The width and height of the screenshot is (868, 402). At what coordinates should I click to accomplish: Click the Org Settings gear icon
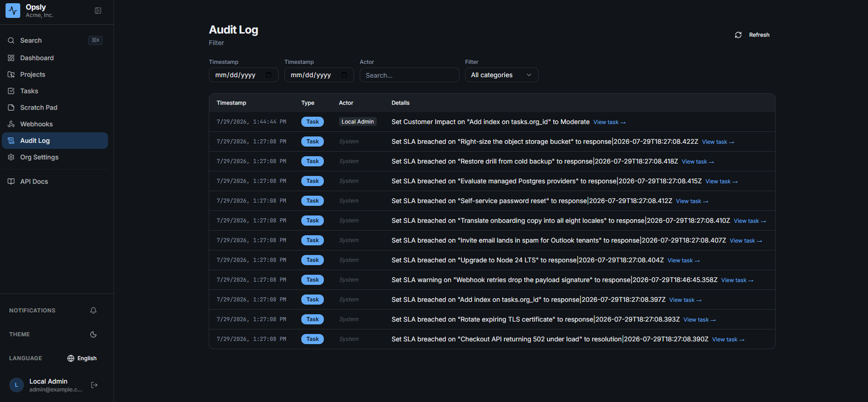(11, 157)
